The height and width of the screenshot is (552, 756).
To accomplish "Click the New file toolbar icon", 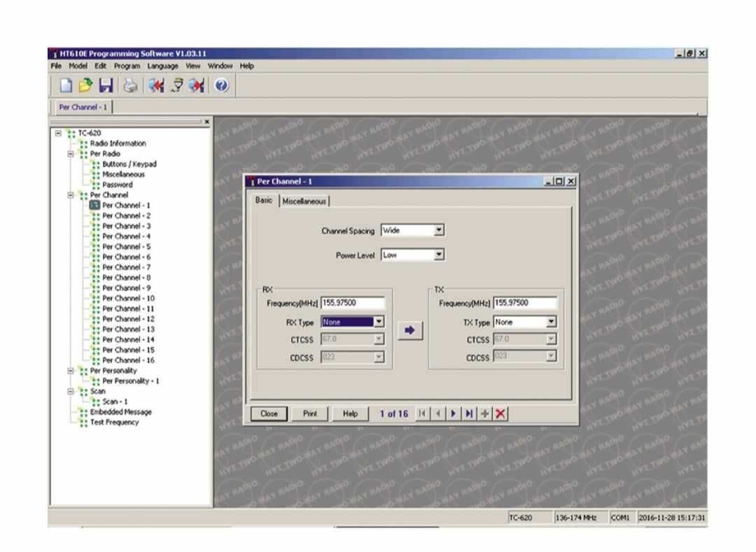I will click(x=66, y=86).
